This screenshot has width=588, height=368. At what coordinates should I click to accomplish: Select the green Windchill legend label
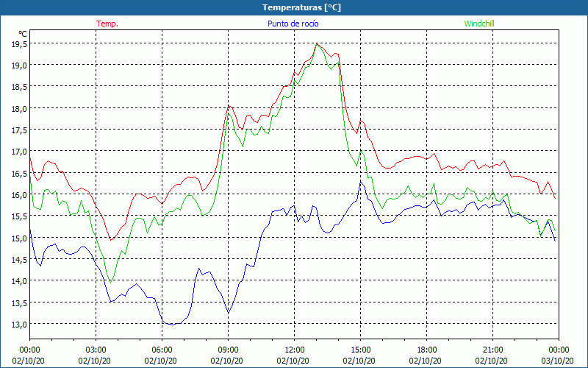[x=479, y=24]
